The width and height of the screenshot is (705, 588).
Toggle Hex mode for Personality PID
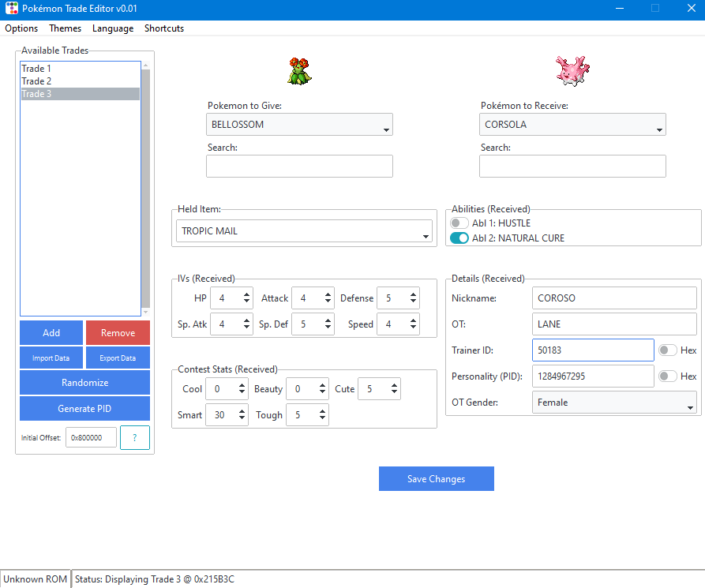coord(668,376)
